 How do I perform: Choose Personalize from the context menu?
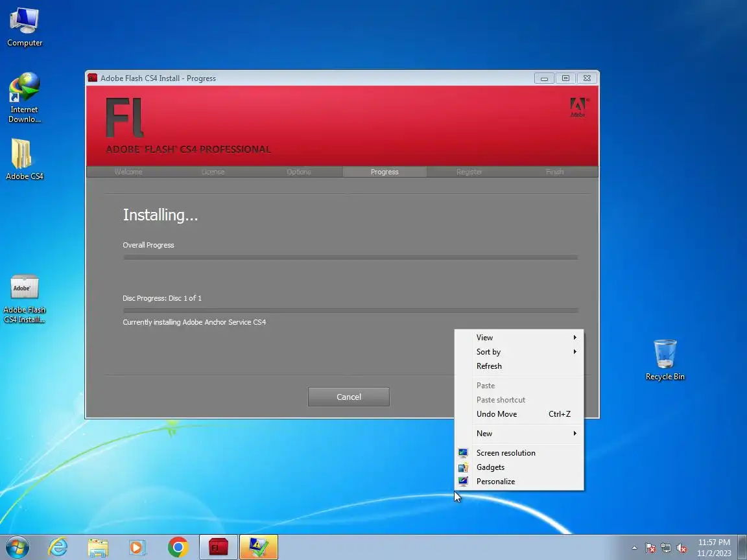coord(519,482)
